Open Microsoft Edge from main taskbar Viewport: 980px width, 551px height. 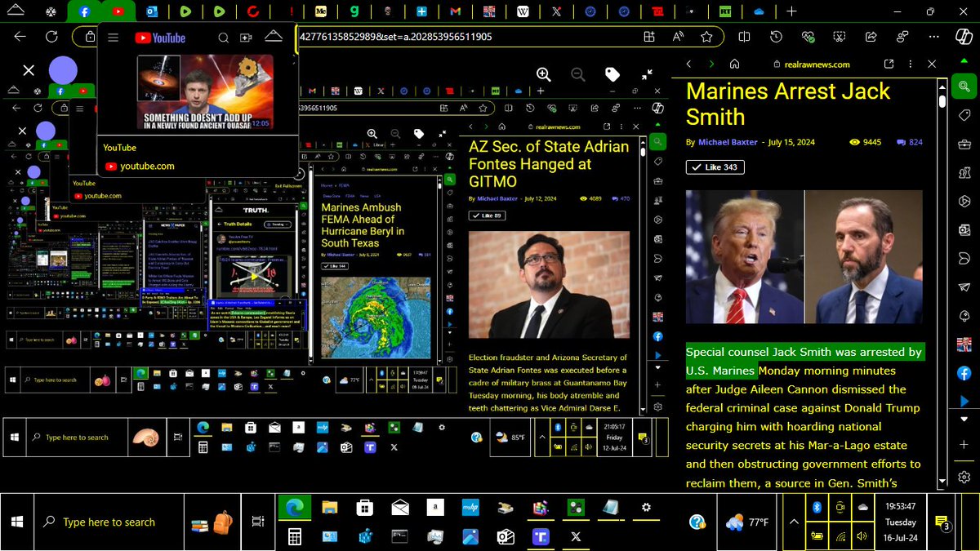(294, 508)
